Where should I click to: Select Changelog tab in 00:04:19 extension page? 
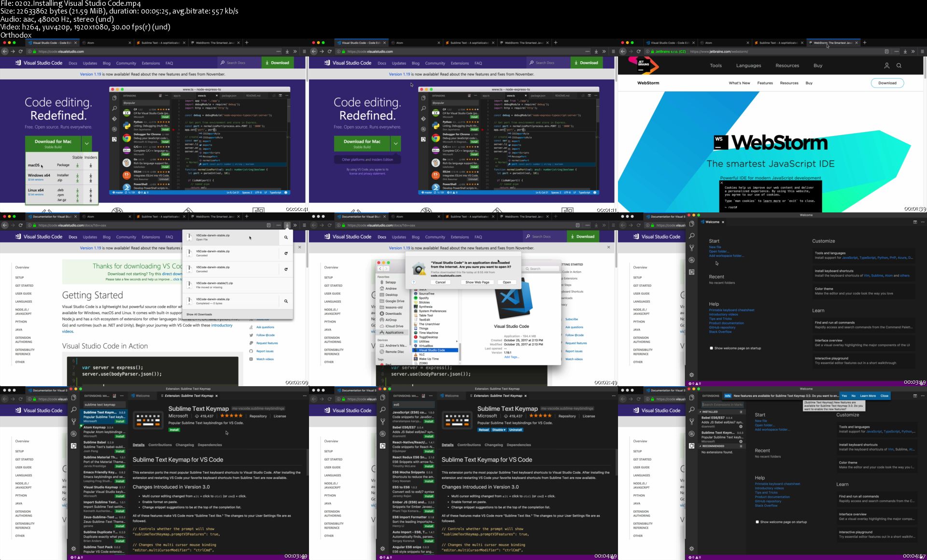coord(493,445)
